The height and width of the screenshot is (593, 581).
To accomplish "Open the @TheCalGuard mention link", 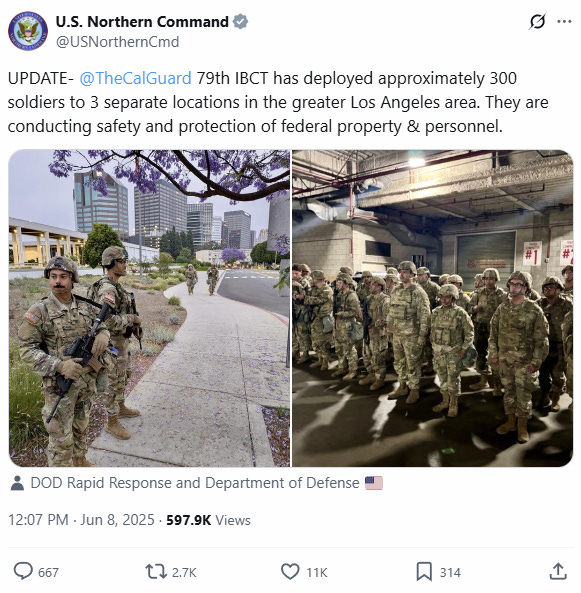I will click(135, 79).
